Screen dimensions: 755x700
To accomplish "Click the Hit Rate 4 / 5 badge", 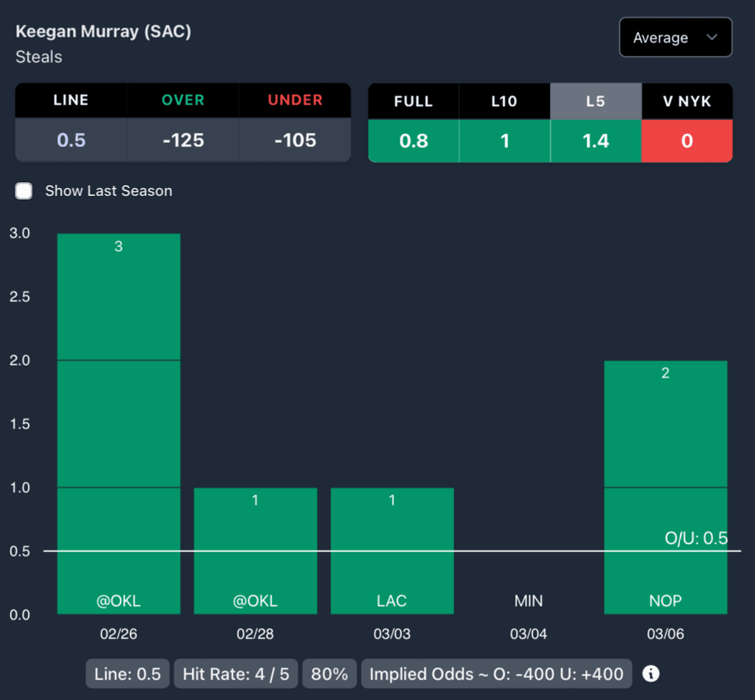I will (236, 673).
